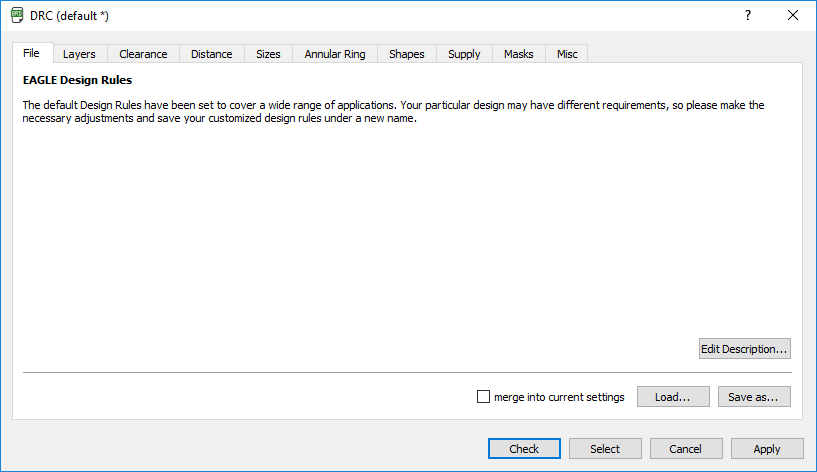Go to the Distance tab
817x472 pixels.
[212, 54]
